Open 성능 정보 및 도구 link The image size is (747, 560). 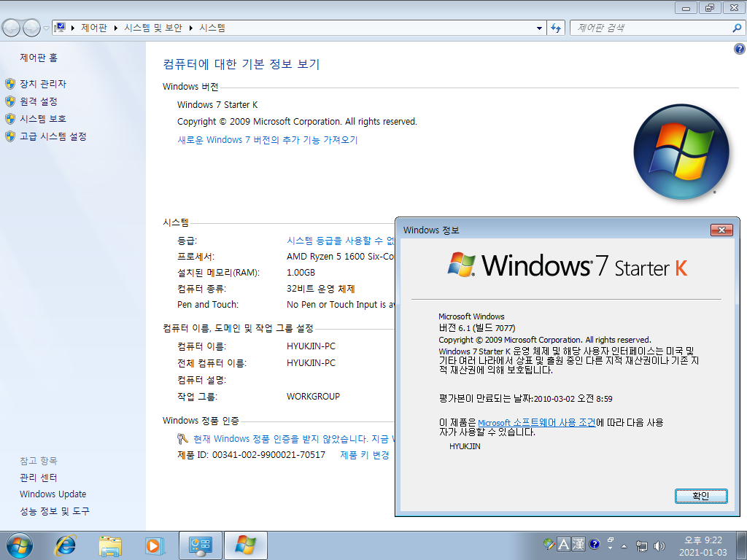coord(55,511)
